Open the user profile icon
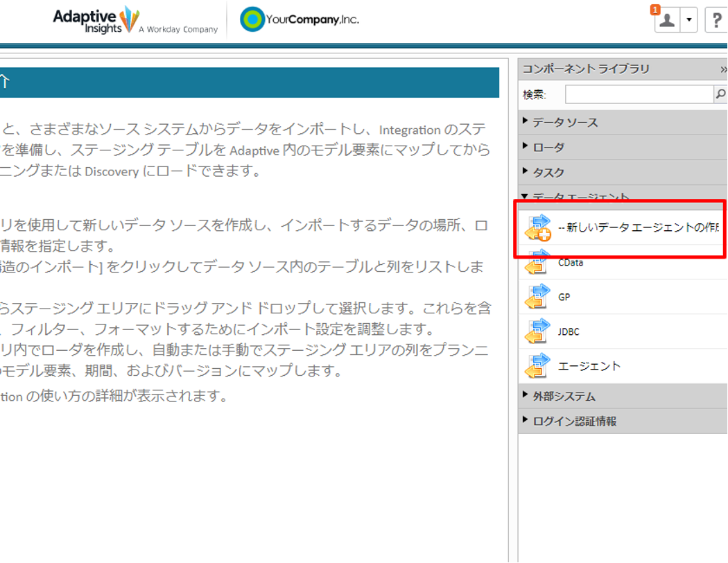Viewport: 728px width, 563px height. pos(667,20)
